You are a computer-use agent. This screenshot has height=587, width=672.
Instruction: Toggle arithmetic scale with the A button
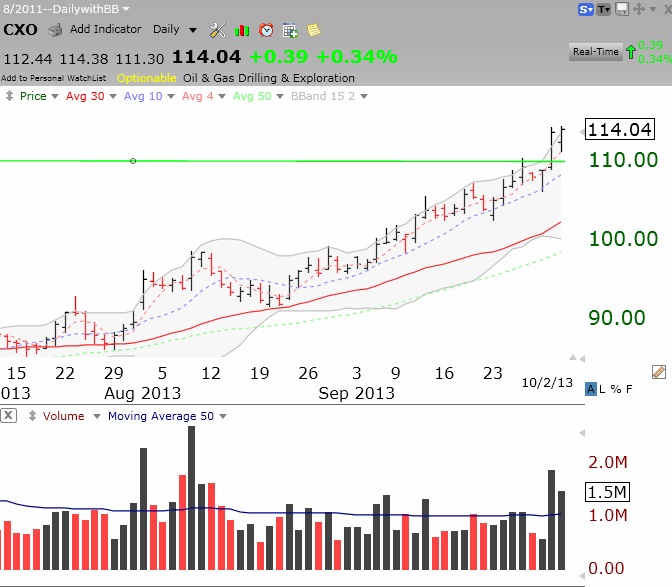591,389
